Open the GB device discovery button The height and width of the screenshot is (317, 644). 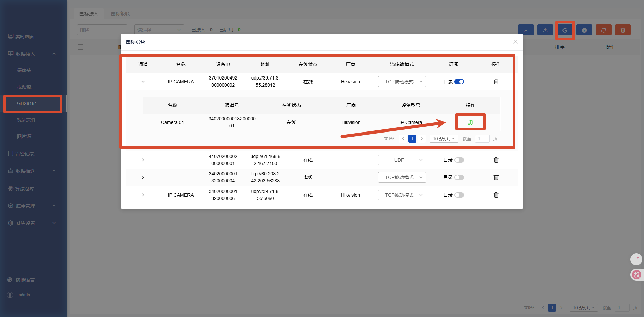coord(565,30)
